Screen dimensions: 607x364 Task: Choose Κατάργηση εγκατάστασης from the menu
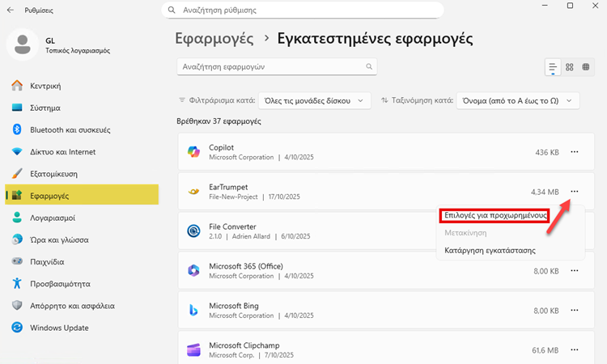pyautogui.click(x=490, y=250)
